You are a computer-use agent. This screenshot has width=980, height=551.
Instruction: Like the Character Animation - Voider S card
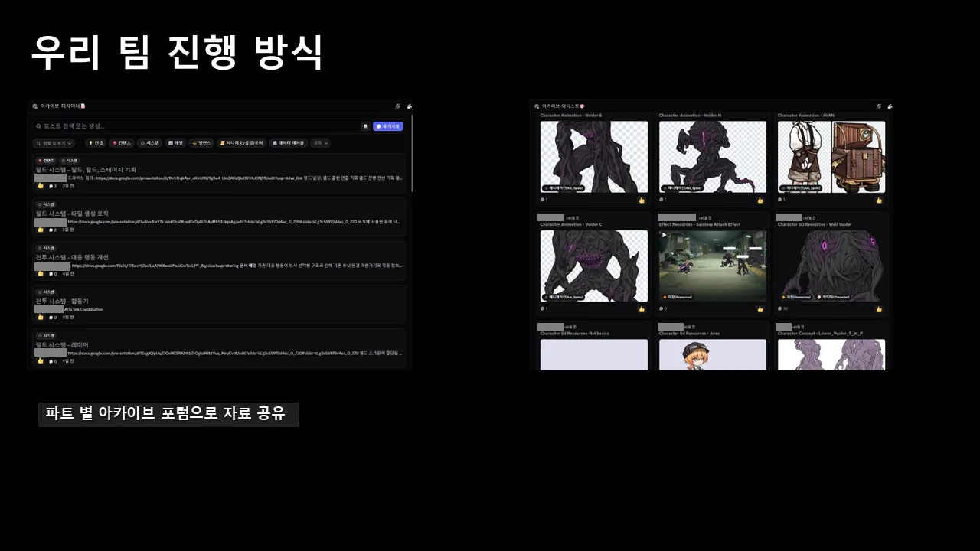(x=642, y=200)
